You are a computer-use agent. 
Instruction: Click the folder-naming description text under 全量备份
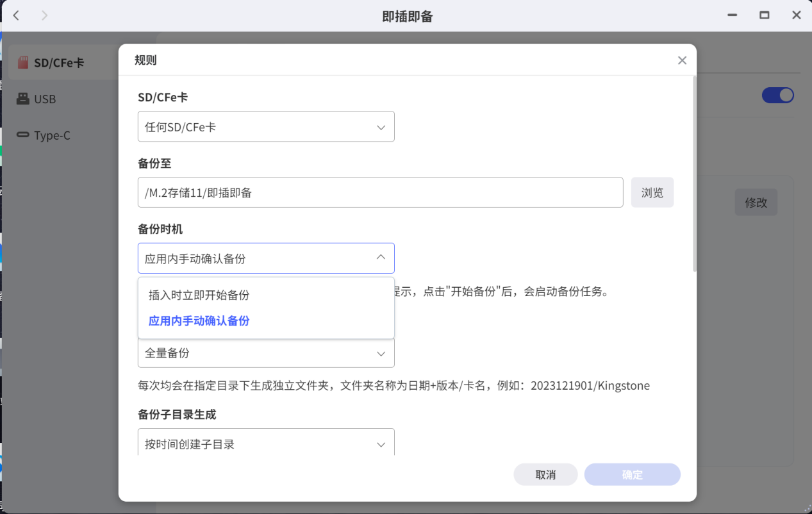click(x=394, y=386)
